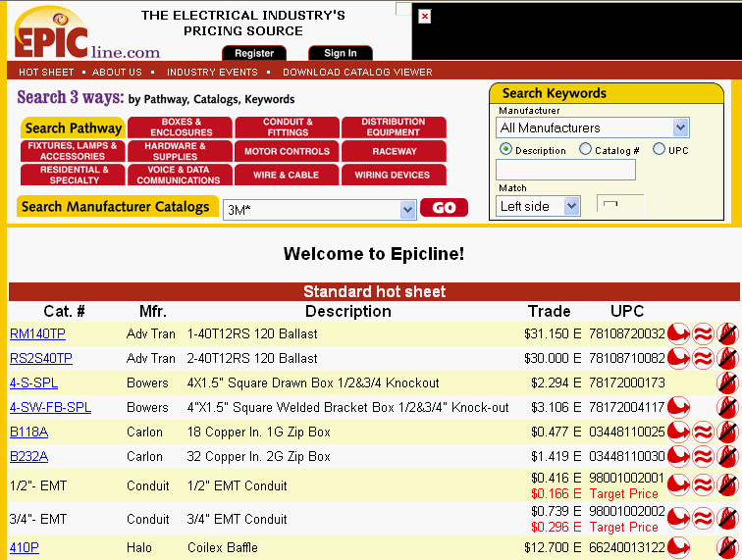Click curved arrow icon in 1/2" EMT Conduit row

678,485
